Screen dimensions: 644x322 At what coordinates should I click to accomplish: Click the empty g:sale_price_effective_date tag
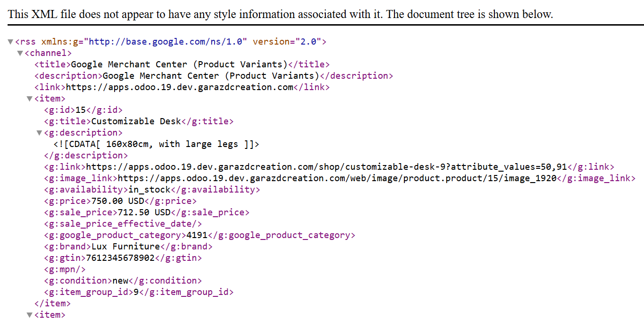coord(123,224)
